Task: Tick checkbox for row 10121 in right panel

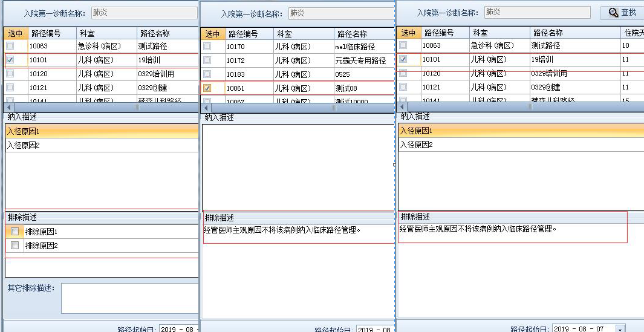Action: tap(403, 87)
